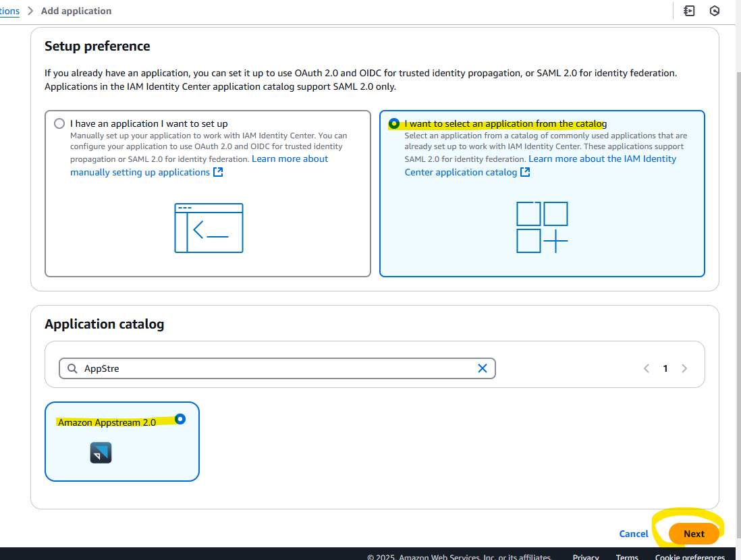The image size is (741, 560).
Task: Open 'Learn more about the IAM Identity Center application catalog' link
Action: tap(540, 165)
